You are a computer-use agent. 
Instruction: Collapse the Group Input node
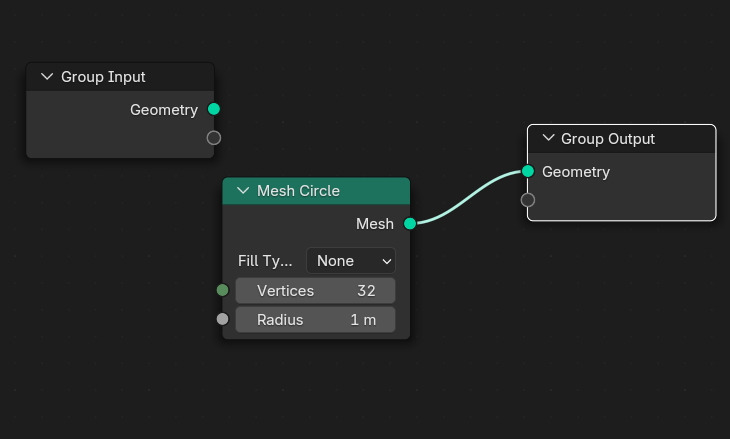(x=47, y=76)
